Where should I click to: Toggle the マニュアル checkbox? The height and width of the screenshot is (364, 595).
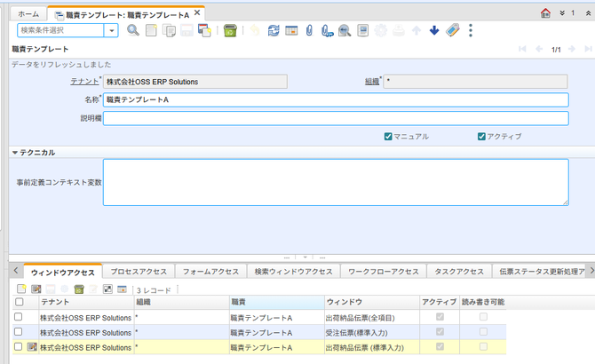[x=388, y=137]
